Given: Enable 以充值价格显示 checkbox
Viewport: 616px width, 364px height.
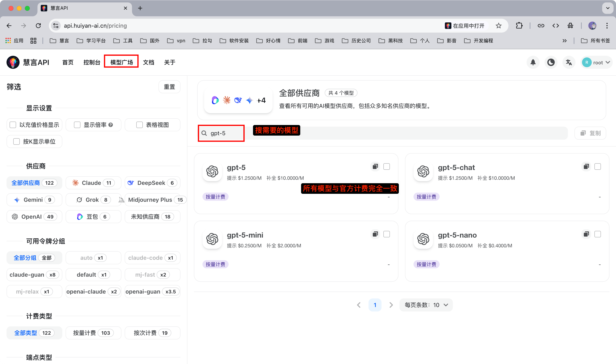Looking at the screenshot, I should (x=13, y=125).
